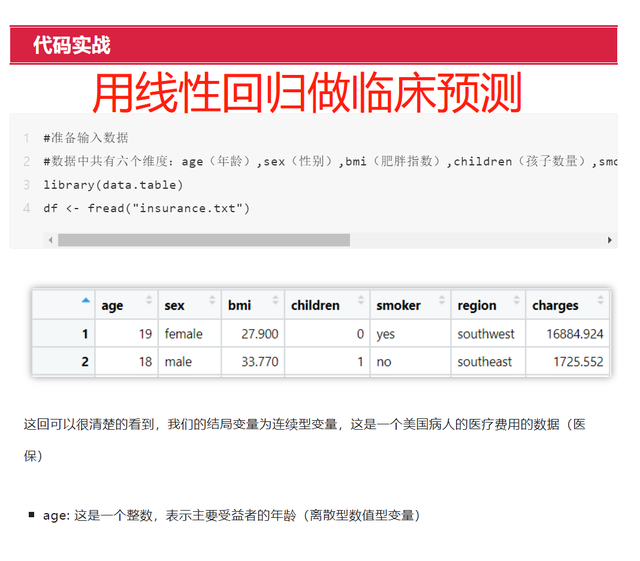Click the comment line "#准备输入数据"
The image size is (640, 561).
pyautogui.click(x=86, y=138)
